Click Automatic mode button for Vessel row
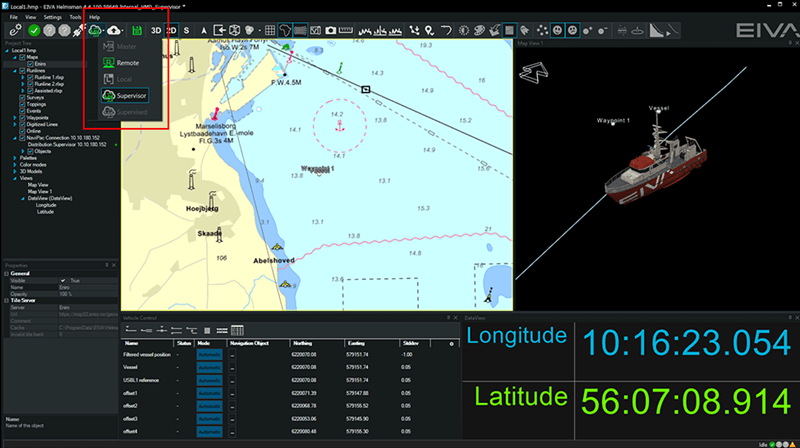Screen dimensions: 800x448 [x=210, y=367]
